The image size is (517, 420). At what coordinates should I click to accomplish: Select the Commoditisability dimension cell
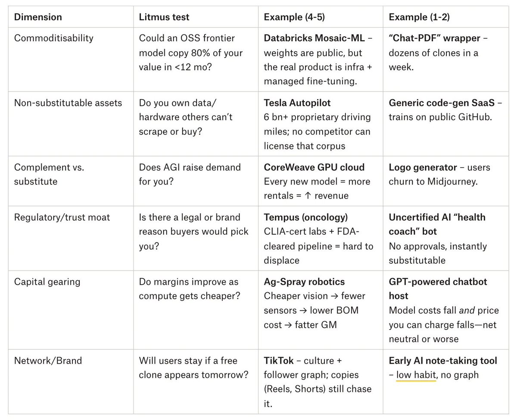coord(53,38)
